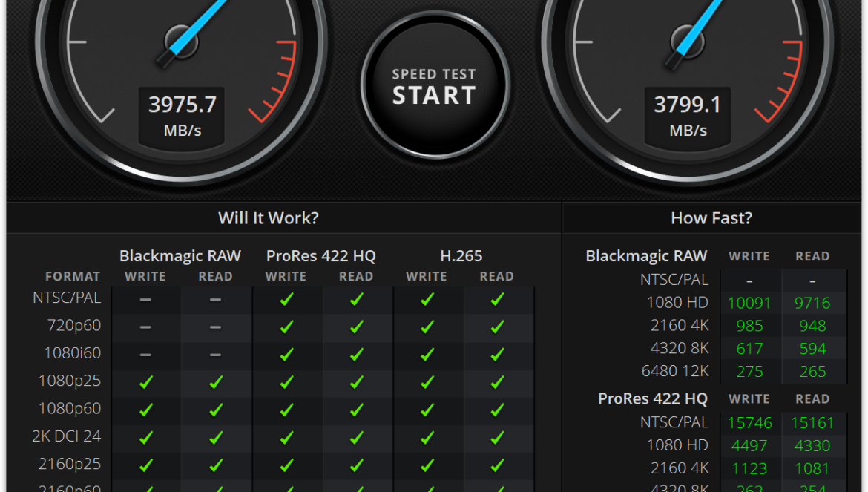Click the "1080p25" format row label

[x=70, y=381]
